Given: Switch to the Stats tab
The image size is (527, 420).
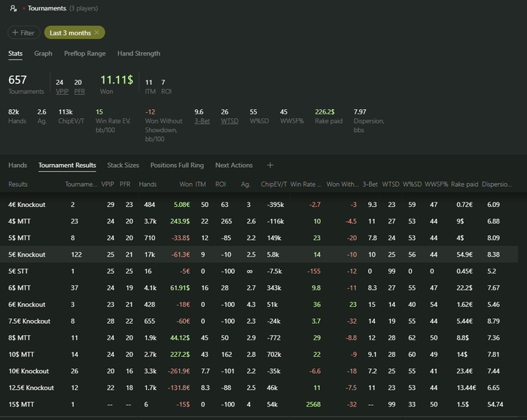Looking at the screenshot, I should (x=16, y=53).
